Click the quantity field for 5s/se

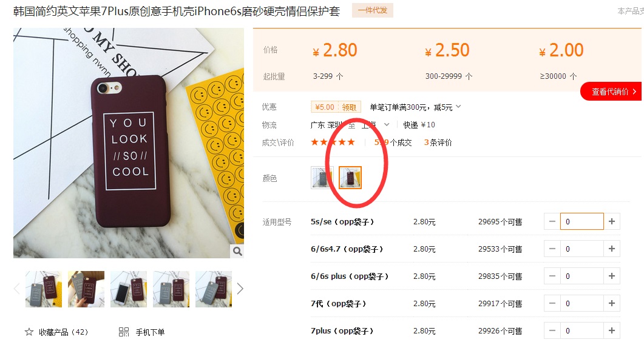point(582,222)
